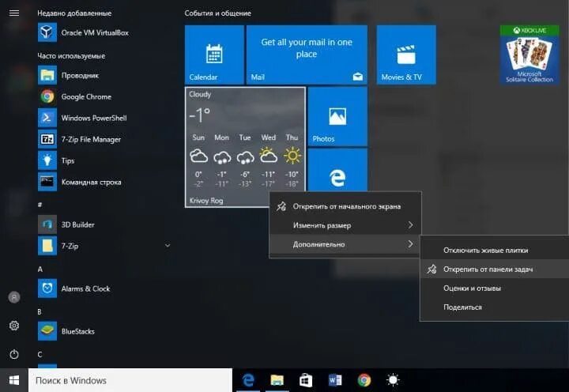Open Edge from the taskbar
569x392 pixels.
[248, 380]
